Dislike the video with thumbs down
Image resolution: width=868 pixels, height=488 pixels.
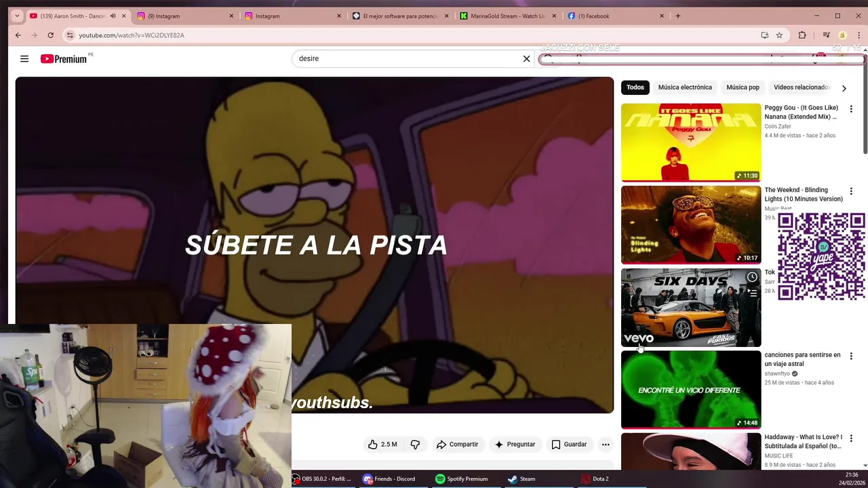click(x=415, y=445)
